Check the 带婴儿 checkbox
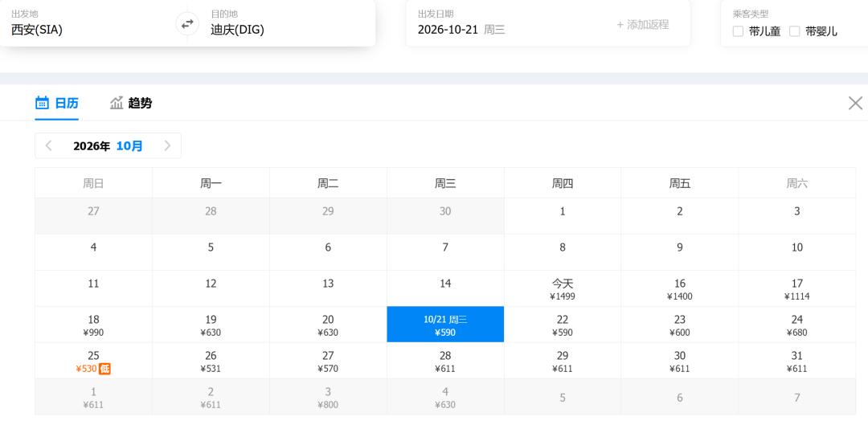This screenshot has height=433, width=868. (x=794, y=31)
